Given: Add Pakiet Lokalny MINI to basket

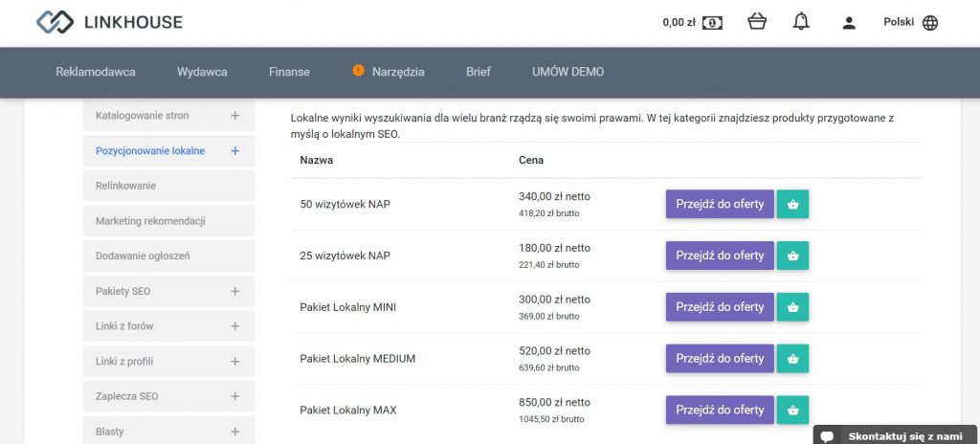Looking at the screenshot, I should click(793, 307).
